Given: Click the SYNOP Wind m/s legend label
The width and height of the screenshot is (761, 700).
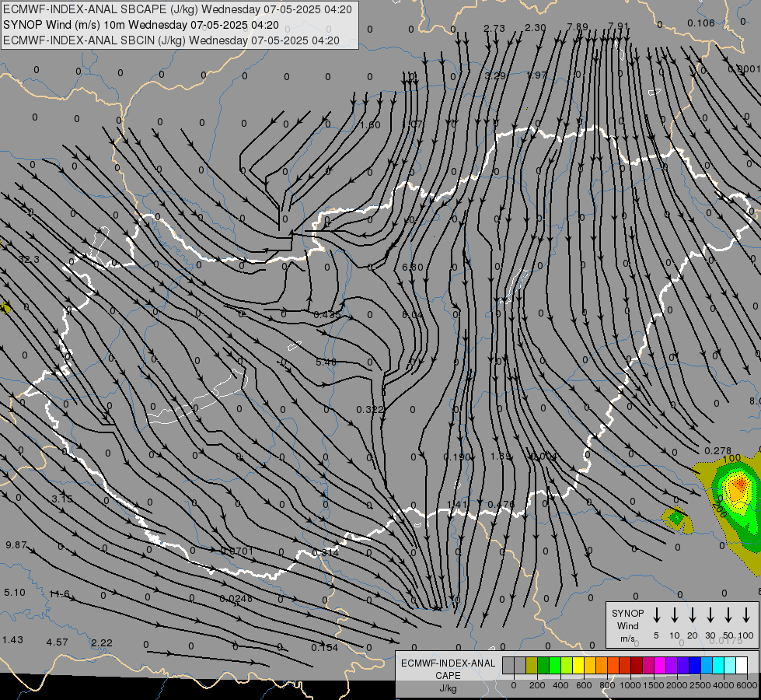Looking at the screenshot, I should [x=627, y=625].
